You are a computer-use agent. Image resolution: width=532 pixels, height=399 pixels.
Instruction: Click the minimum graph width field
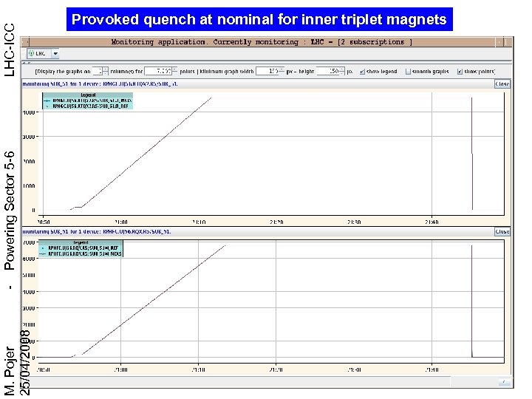click(270, 71)
